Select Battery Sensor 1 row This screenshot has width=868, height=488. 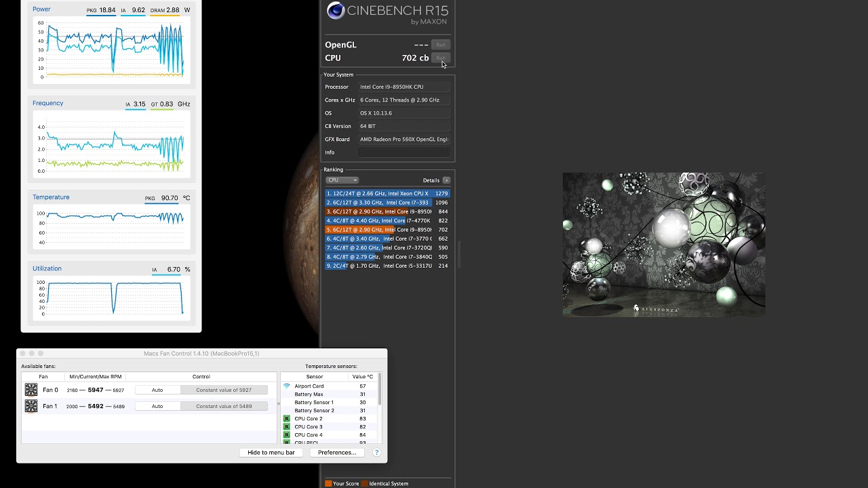[329, 403]
